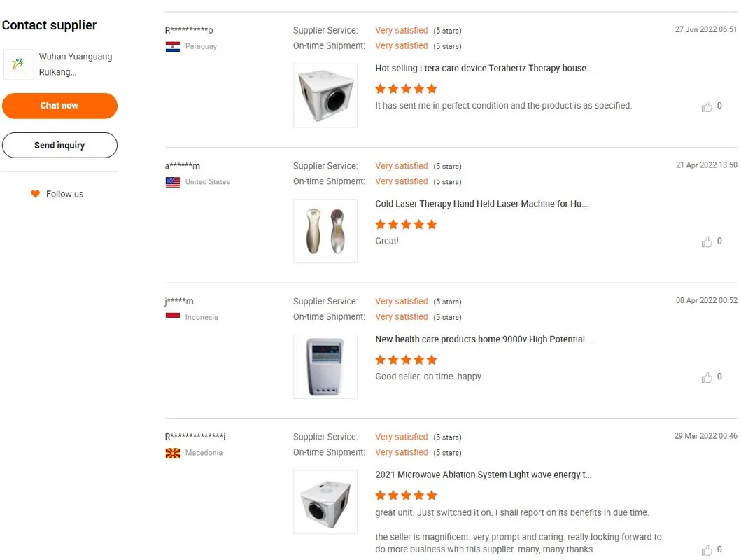This screenshot has width=741, height=560.
Task: Click the Cold Laser handheld device product thumbnail
Action: tap(325, 231)
